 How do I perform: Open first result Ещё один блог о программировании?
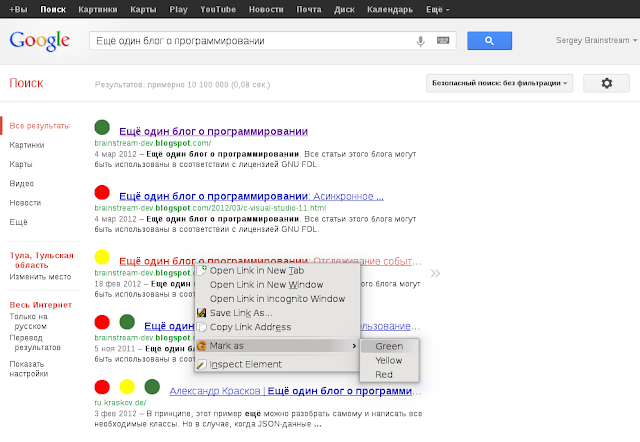(213, 131)
